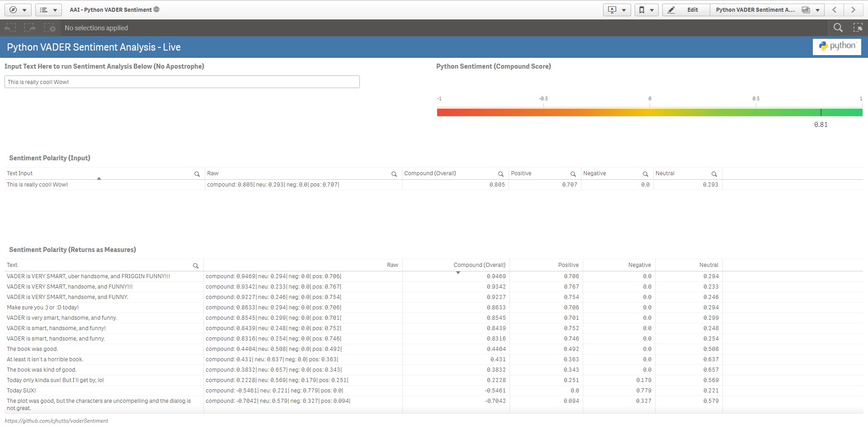Go to next sheet arrow
Viewport: 868px width, 429px height.
coord(854,9)
